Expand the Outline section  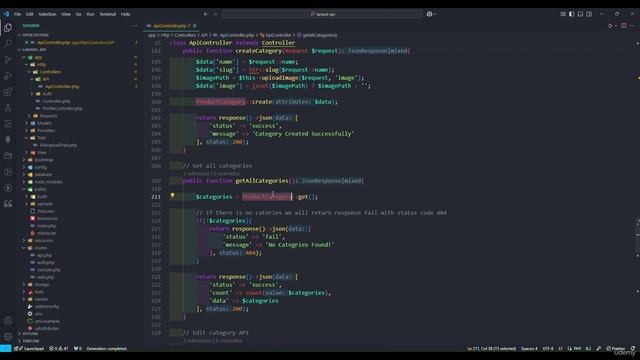29,334
